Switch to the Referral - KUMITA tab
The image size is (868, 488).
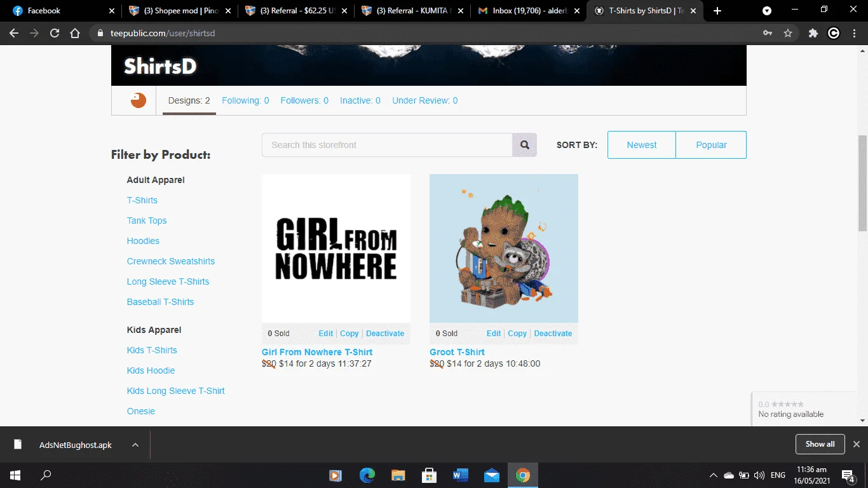[412, 11]
